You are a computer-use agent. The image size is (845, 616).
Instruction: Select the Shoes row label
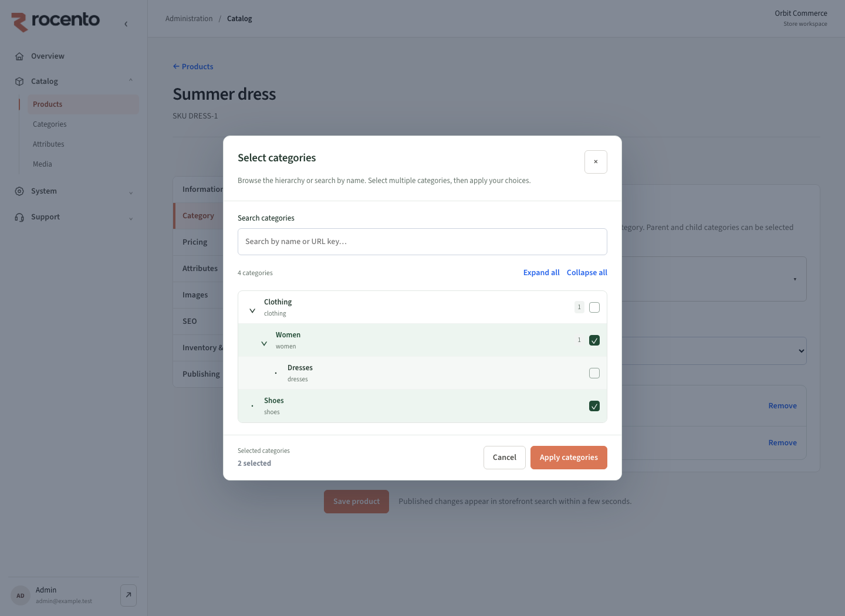pos(273,401)
